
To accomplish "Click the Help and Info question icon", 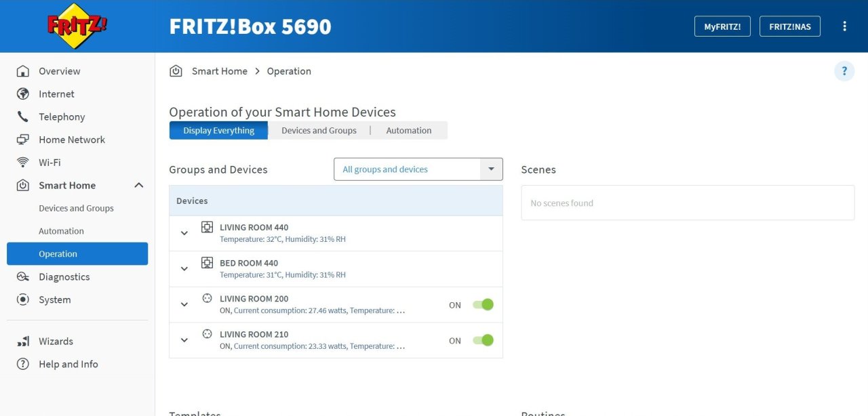I will [x=23, y=364].
